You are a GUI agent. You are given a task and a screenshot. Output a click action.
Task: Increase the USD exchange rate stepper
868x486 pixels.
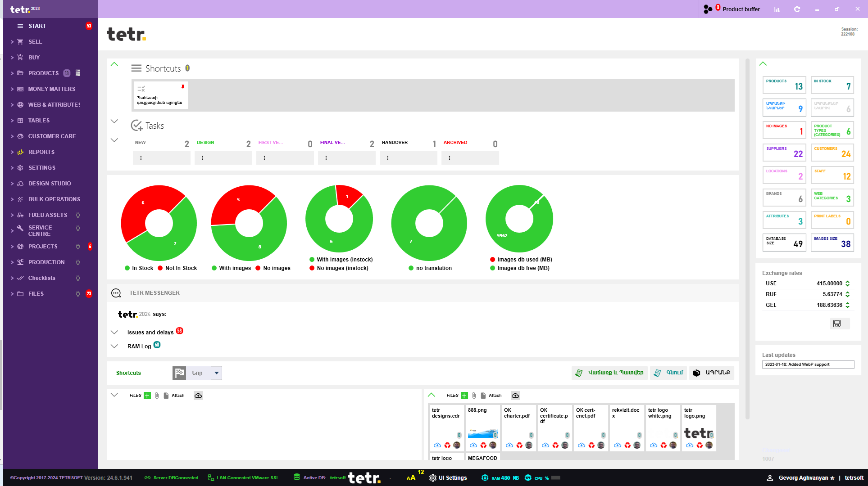click(x=847, y=282)
